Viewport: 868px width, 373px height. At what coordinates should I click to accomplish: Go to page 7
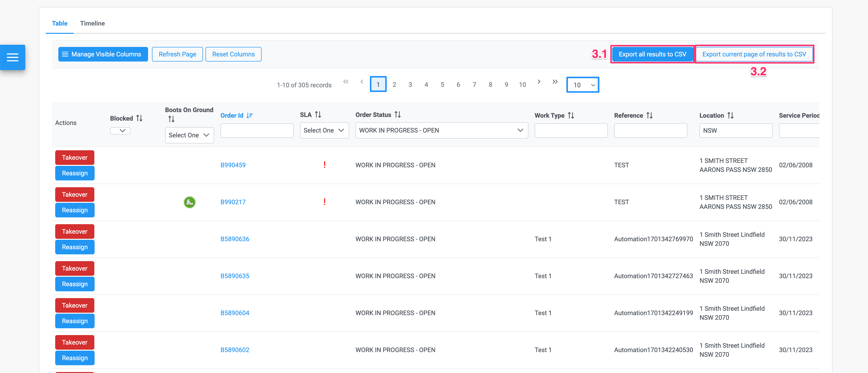coord(474,85)
